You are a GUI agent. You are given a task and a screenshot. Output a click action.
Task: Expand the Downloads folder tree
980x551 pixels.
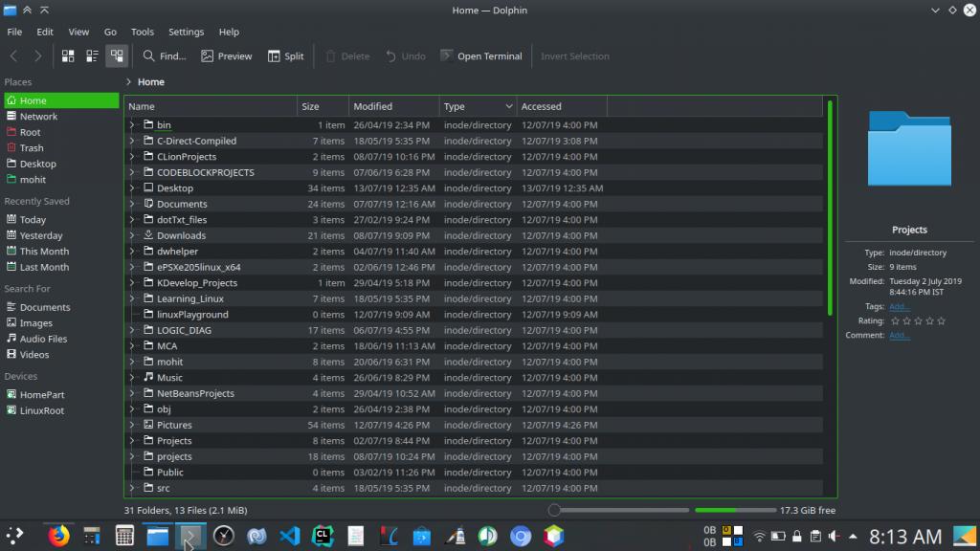click(132, 235)
